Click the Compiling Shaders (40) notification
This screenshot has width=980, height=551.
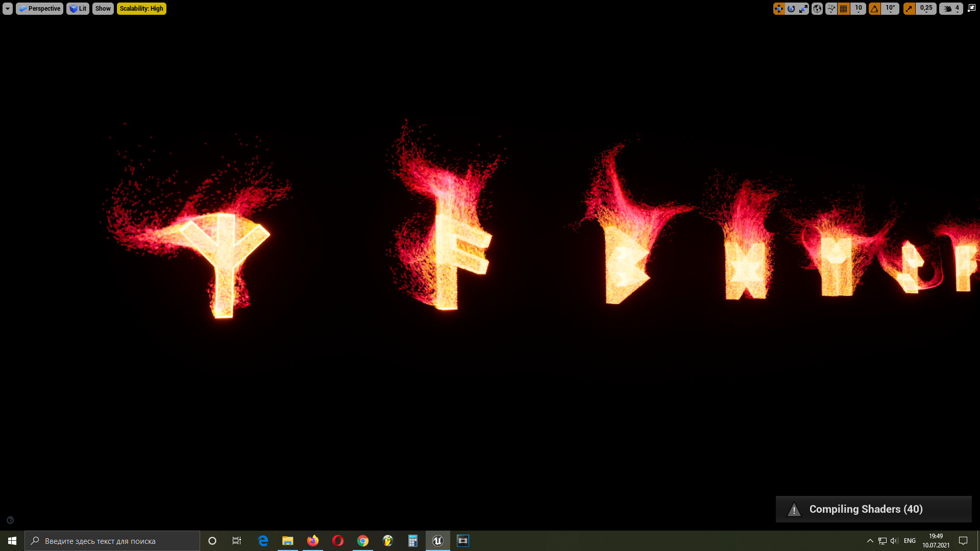coord(873,509)
